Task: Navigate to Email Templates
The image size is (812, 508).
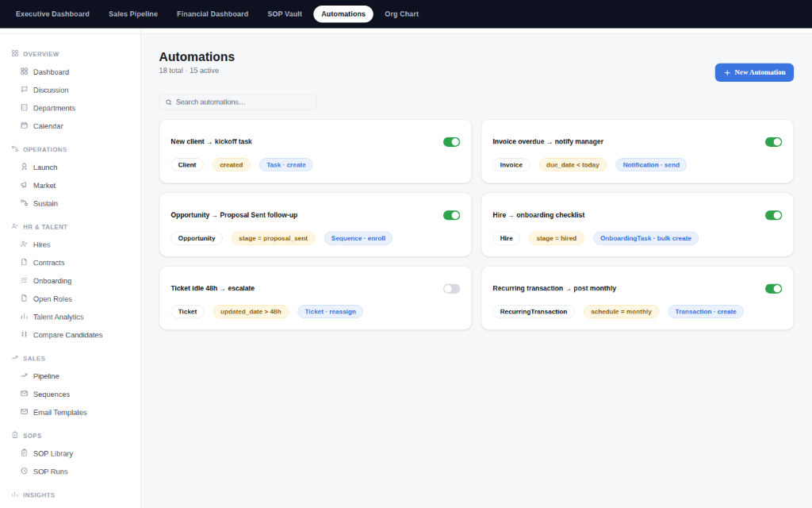Action: (x=60, y=413)
